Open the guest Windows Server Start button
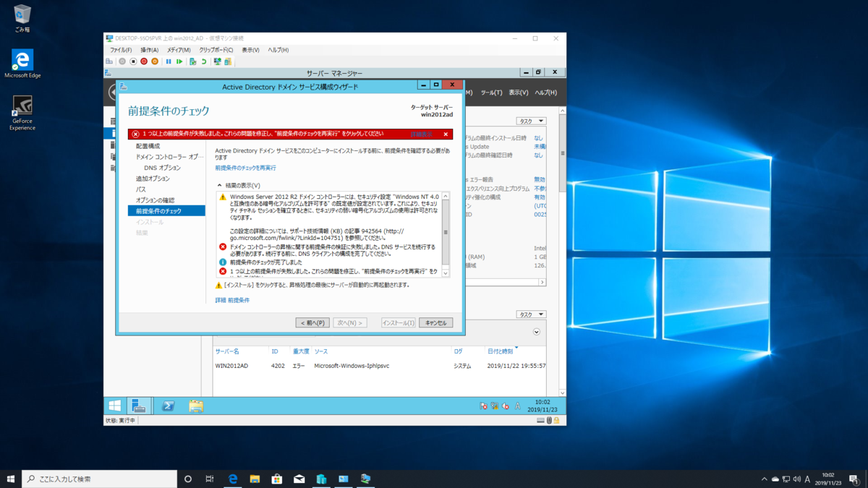Screen dimensions: 868x488 pos(115,406)
